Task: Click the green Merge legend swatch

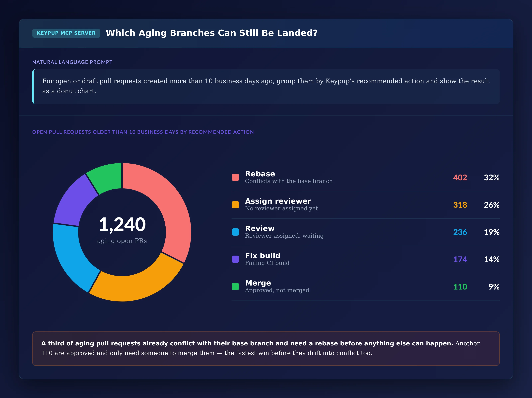Action: [x=235, y=287]
